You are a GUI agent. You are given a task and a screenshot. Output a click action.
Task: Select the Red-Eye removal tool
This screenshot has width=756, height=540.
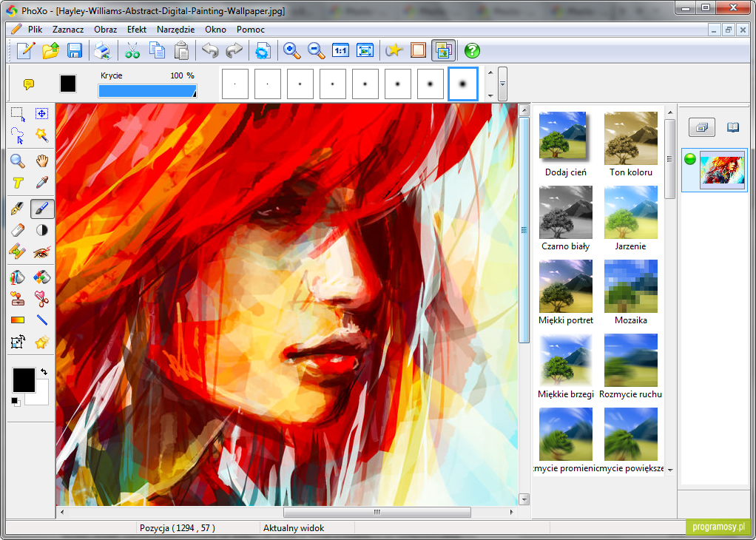click(42, 252)
